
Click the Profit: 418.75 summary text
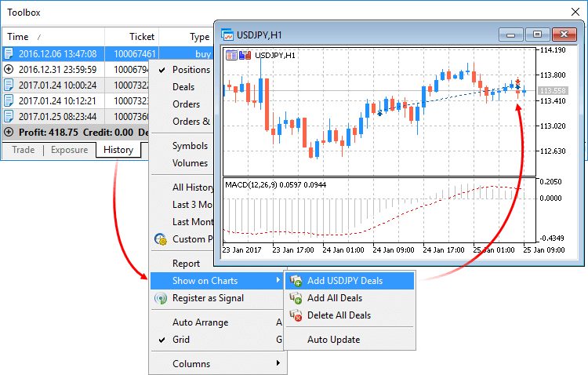[49, 133]
